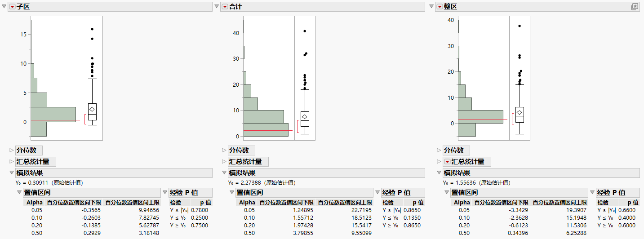Select the lower limit value -3.3429
The height and width of the screenshot is (239, 644).
click(x=518, y=210)
